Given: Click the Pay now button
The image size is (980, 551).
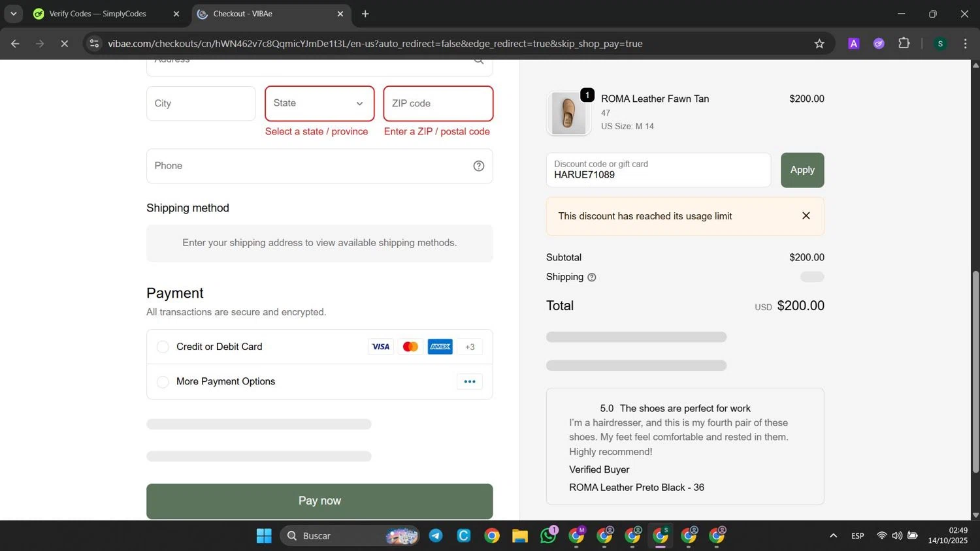Looking at the screenshot, I should (319, 501).
